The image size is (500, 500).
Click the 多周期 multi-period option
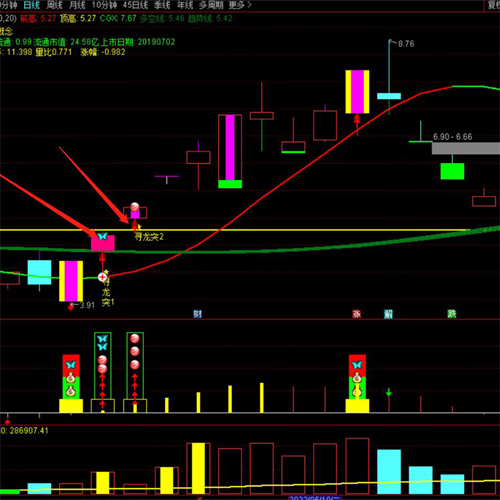click(x=211, y=5)
